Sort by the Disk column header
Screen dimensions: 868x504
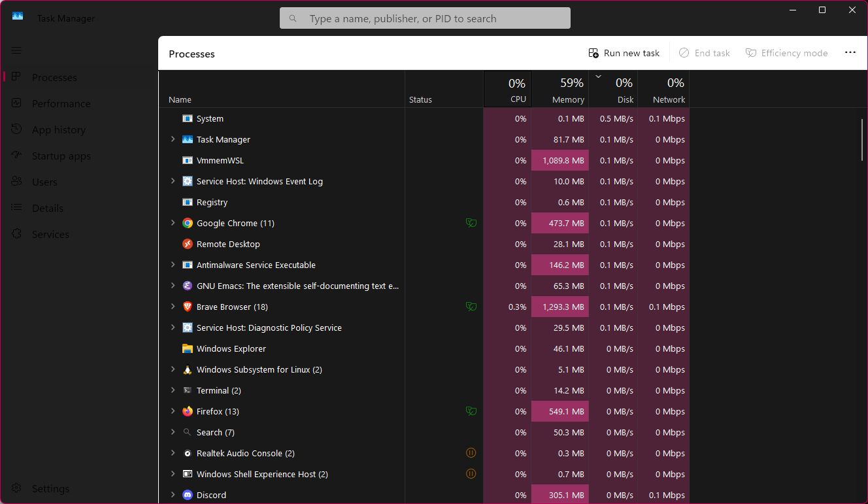click(613, 89)
